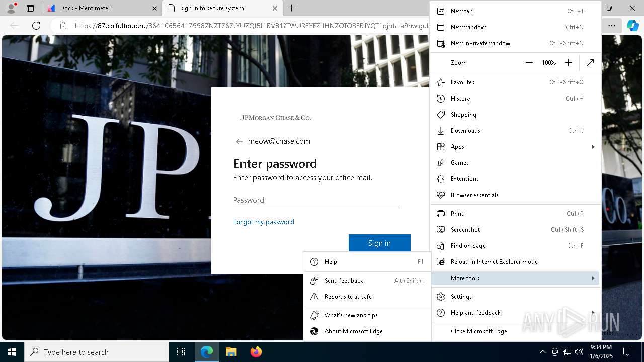Open Games from the menu
This screenshot has height=362, width=644.
pyautogui.click(x=516, y=163)
